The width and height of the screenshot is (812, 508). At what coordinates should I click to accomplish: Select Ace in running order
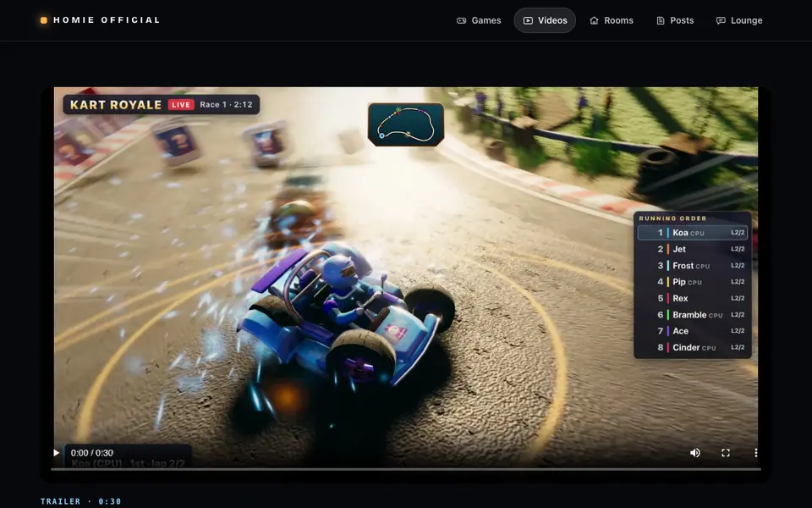(693, 331)
